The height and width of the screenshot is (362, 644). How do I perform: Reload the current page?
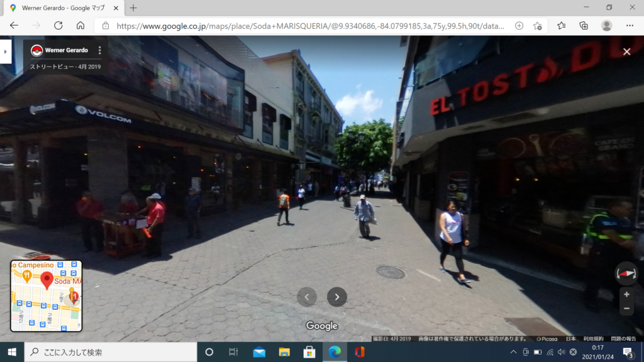click(58, 25)
